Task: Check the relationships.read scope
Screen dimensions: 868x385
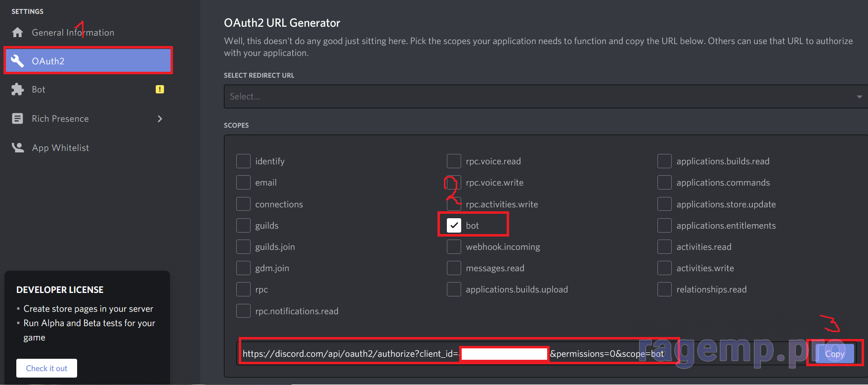Action: (x=664, y=289)
